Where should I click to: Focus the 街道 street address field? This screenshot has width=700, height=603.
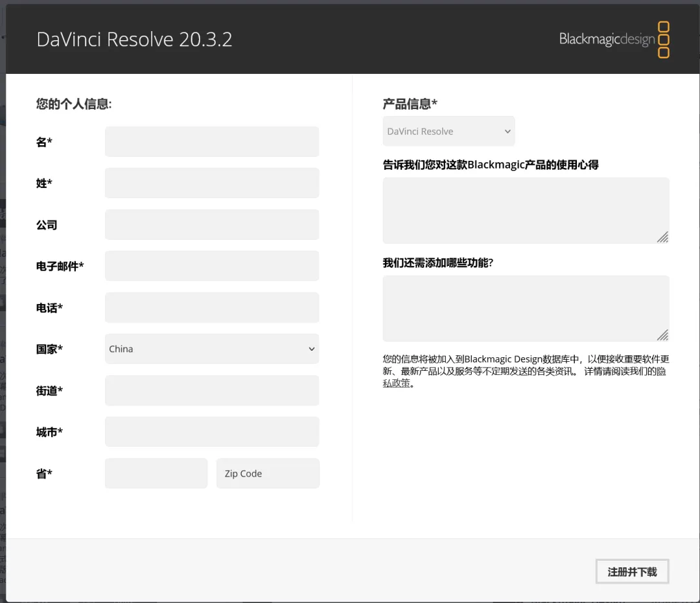tap(212, 390)
